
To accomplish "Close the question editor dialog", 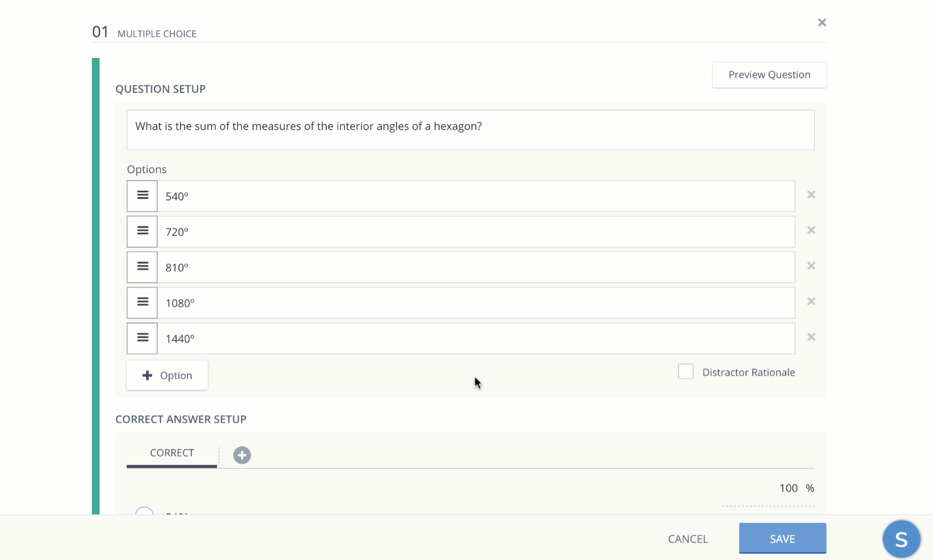I will tap(821, 23).
